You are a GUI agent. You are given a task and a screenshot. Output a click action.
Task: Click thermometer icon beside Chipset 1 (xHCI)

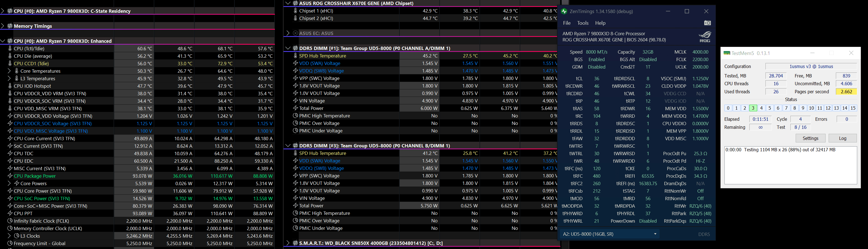(295, 11)
